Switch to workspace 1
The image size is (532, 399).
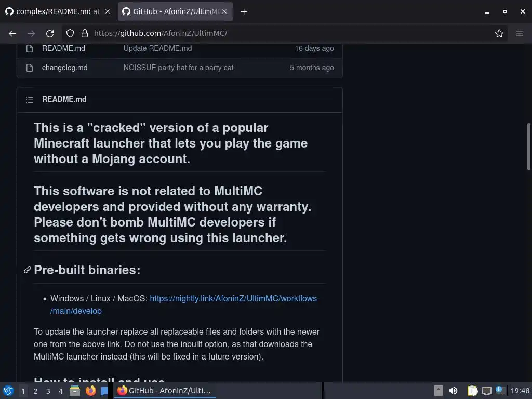pyautogui.click(x=23, y=391)
